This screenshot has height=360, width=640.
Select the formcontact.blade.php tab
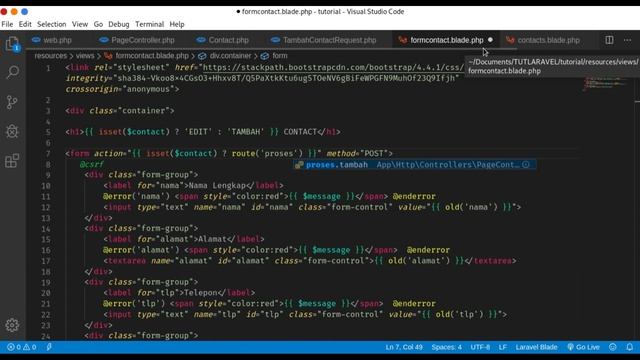[x=447, y=40]
